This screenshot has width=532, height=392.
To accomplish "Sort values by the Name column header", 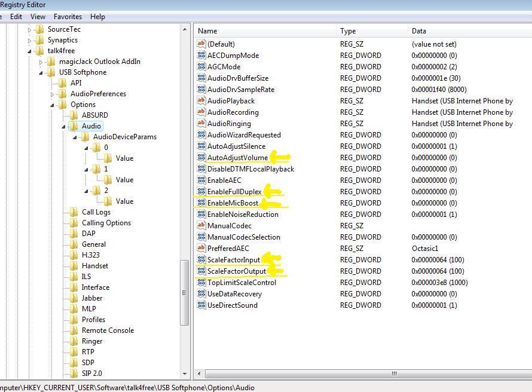I will 265,31.
